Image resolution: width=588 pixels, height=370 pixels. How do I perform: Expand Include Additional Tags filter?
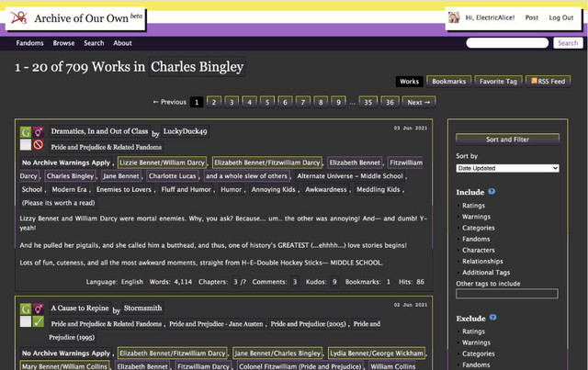[x=486, y=273]
